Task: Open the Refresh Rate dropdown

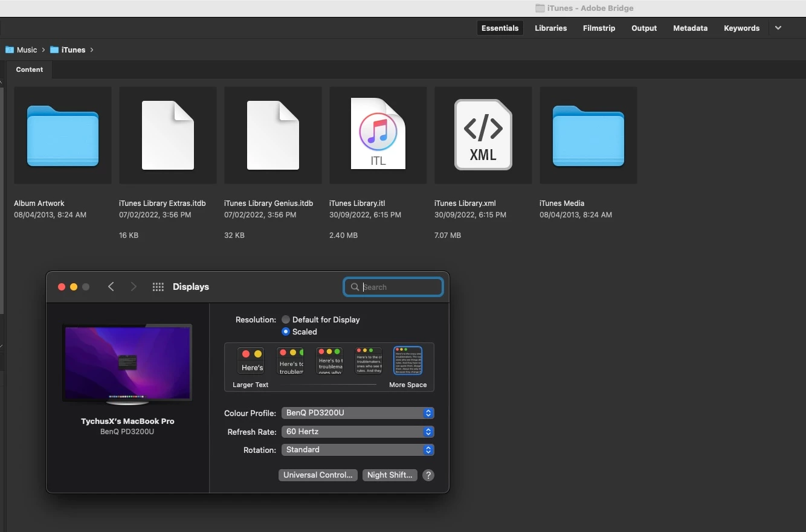Action: point(358,432)
